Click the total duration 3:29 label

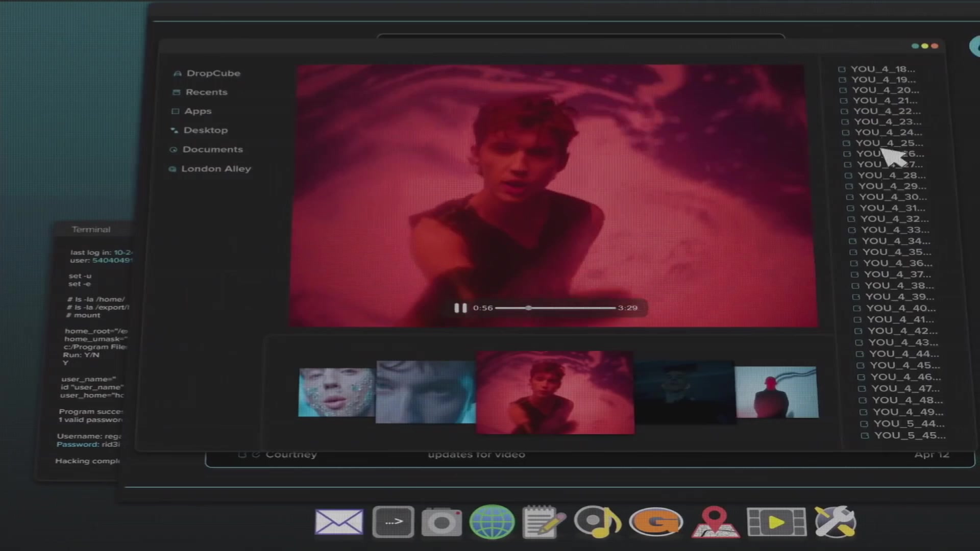click(x=628, y=308)
